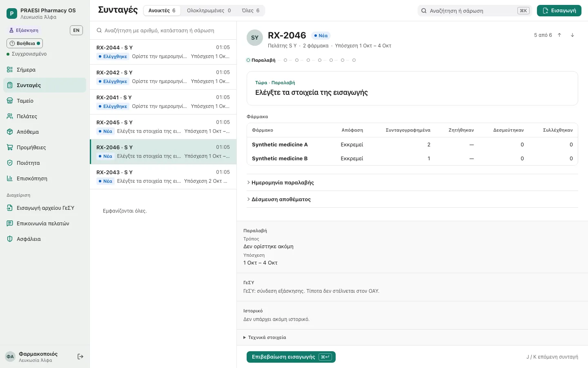
Task: Open Σήμερα from the sidebar
Action: point(45,70)
